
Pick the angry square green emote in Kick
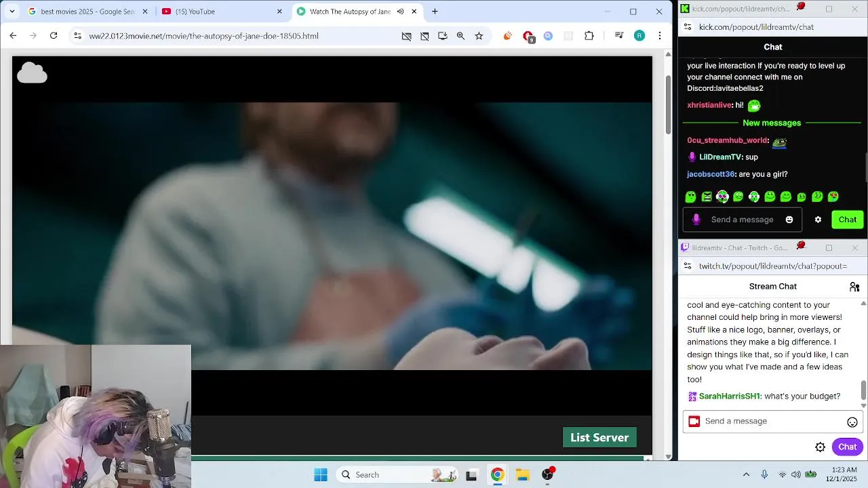pos(707,197)
